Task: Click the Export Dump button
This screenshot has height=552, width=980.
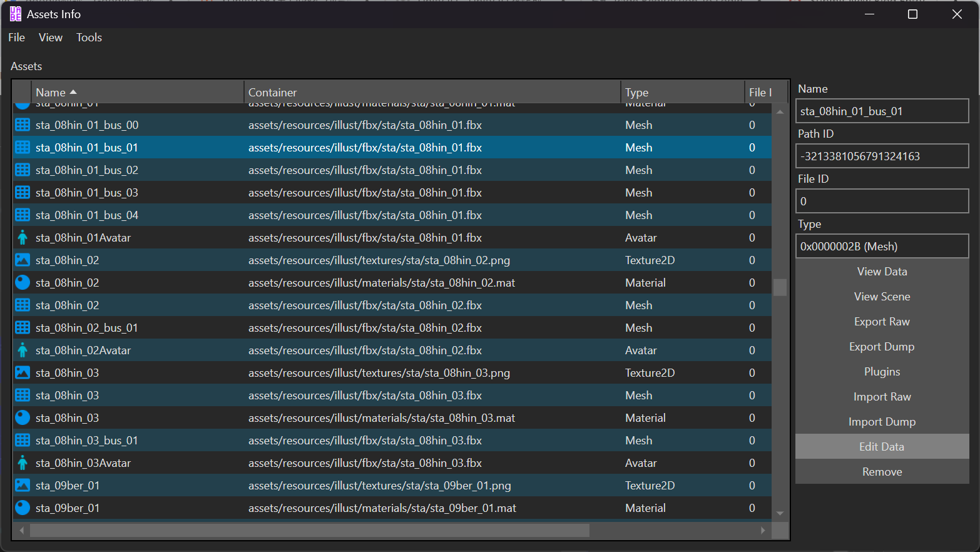Action: tap(882, 346)
